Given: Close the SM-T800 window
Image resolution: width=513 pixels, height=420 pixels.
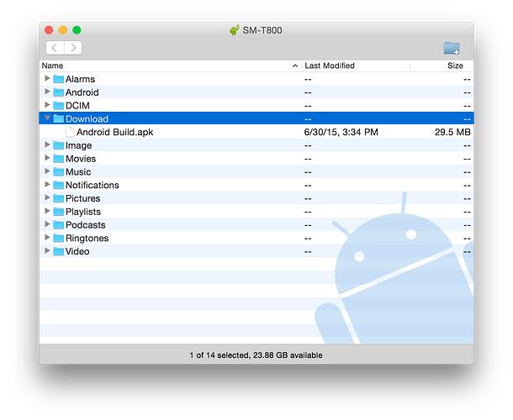Looking at the screenshot, I should (x=49, y=30).
